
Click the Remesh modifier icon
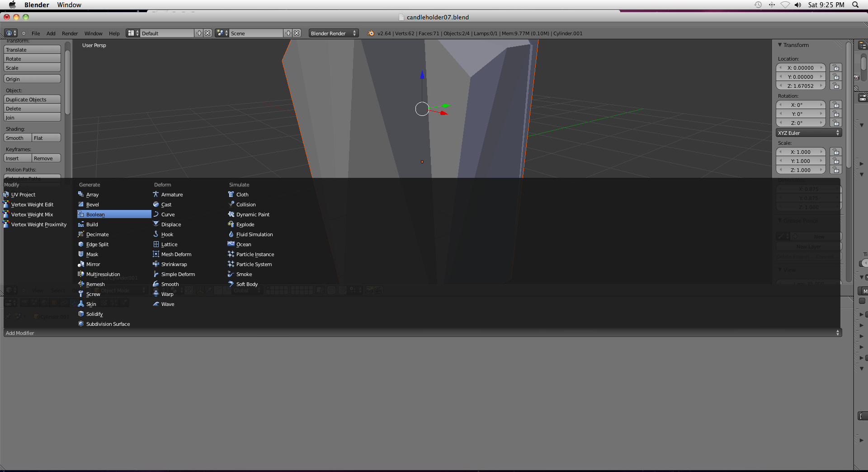click(x=81, y=284)
